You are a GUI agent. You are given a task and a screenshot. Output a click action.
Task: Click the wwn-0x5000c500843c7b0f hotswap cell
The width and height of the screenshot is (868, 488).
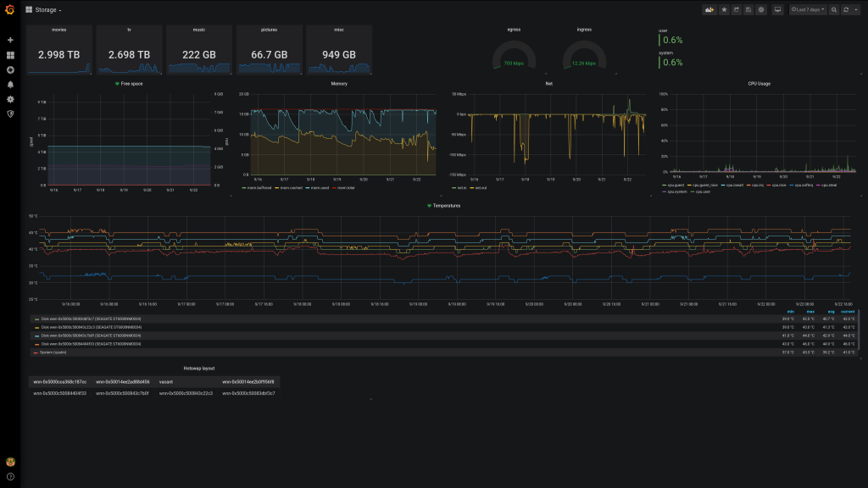point(122,393)
